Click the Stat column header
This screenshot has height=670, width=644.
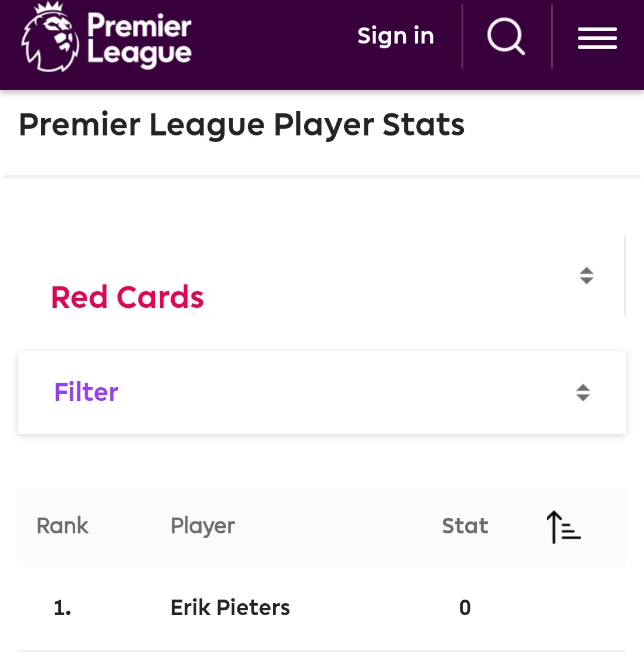465,526
